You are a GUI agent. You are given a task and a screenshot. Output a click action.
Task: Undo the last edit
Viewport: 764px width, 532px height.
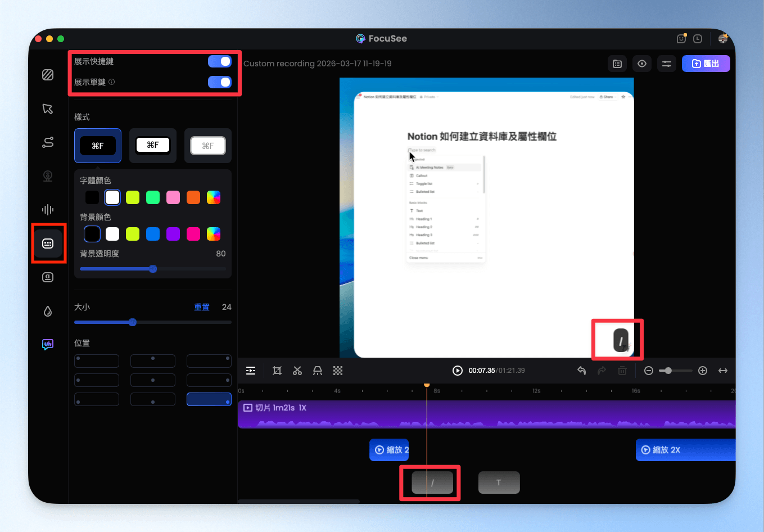click(x=582, y=371)
